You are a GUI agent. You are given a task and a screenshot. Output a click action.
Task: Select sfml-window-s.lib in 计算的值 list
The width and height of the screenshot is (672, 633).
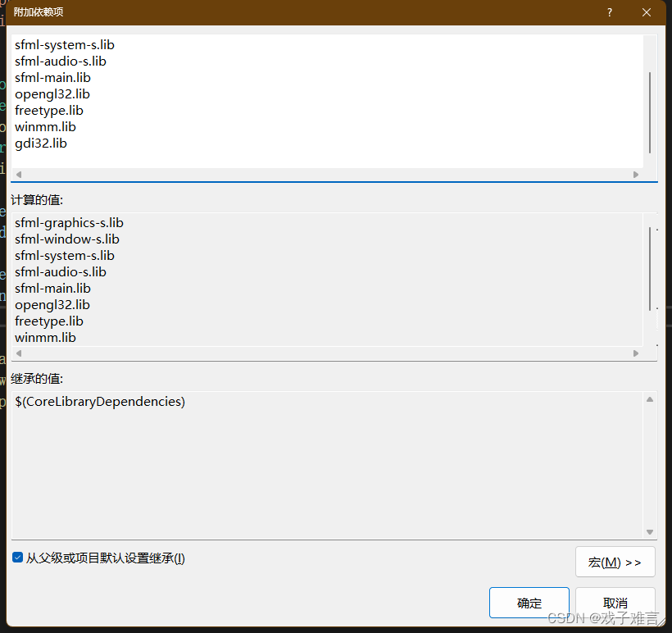[x=67, y=239]
